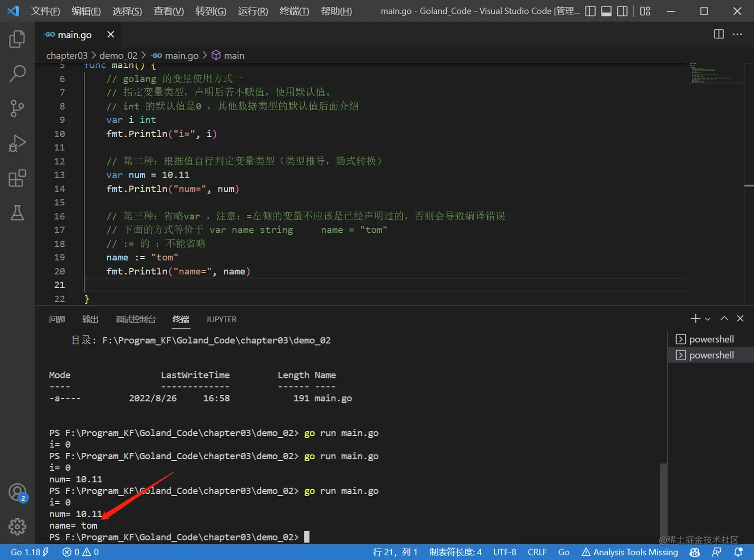754x560 pixels.
Task: Open Copilot icon in status bar
Action: [x=694, y=552]
